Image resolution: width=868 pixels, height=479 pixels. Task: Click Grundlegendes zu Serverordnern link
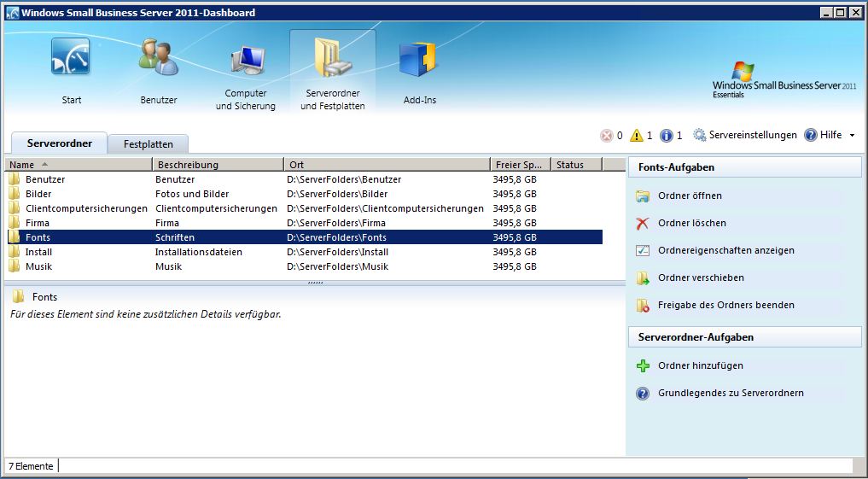point(731,393)
